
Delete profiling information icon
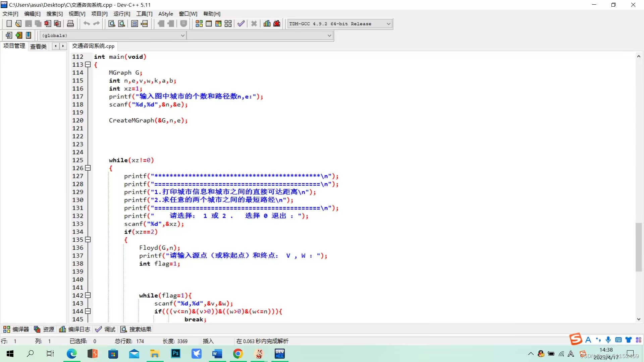click(x=277, y=24)
